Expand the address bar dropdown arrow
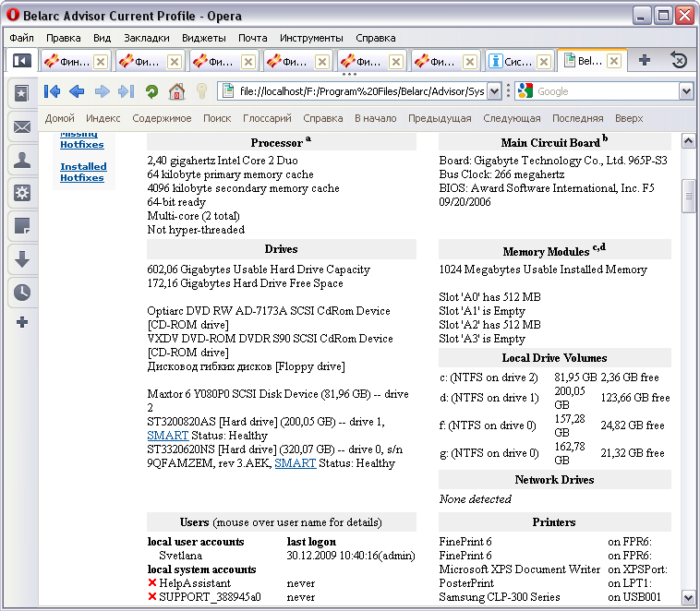This screenshot has height=611, width=700. 494,91
